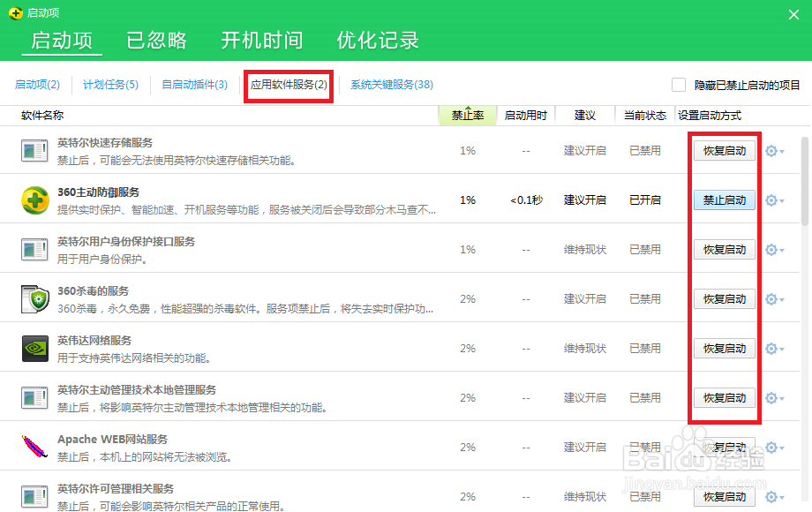Select the 系统关键服务(38) sub-tab
This screenshot has height=512, width=812.
pos(392,85)
